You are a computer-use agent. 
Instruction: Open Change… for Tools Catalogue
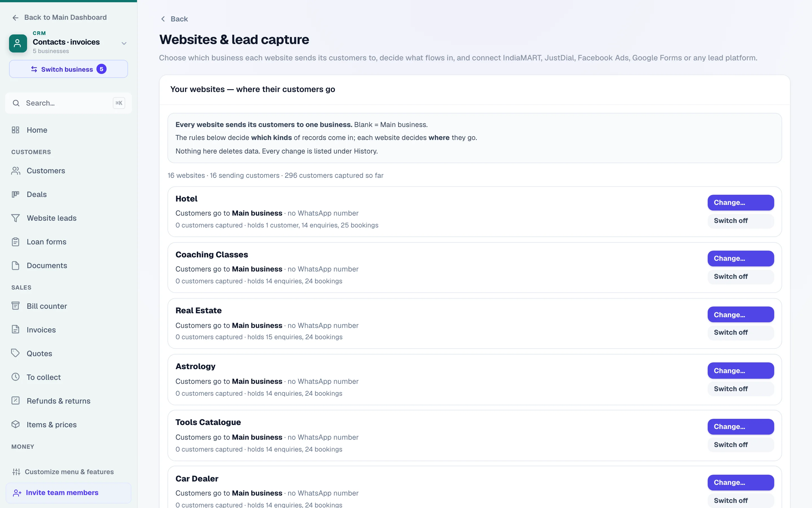pyautogui.click(x=741, y=427)
